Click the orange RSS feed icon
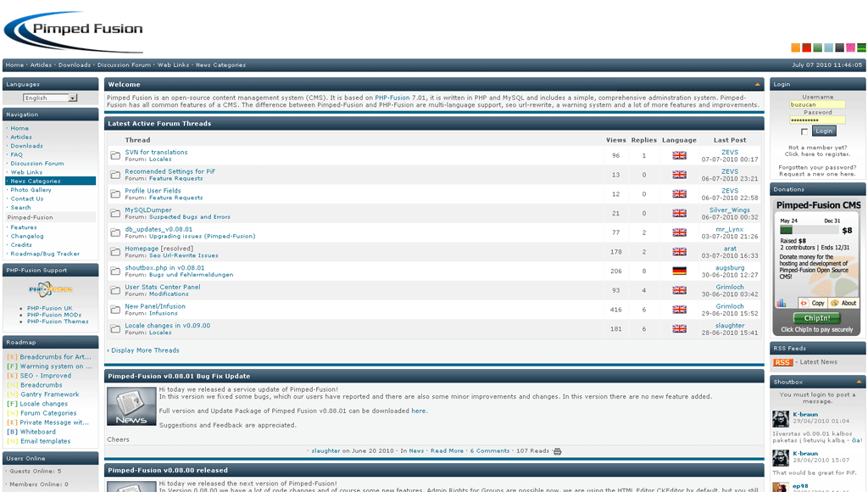 pyautogui.click(x=782, y=362)
